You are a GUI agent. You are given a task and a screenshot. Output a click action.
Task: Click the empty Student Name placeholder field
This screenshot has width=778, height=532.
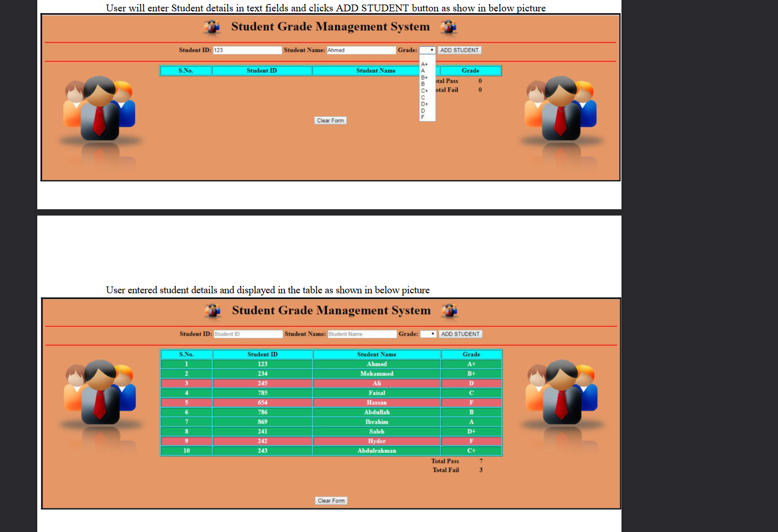click(x=361, y=334)
